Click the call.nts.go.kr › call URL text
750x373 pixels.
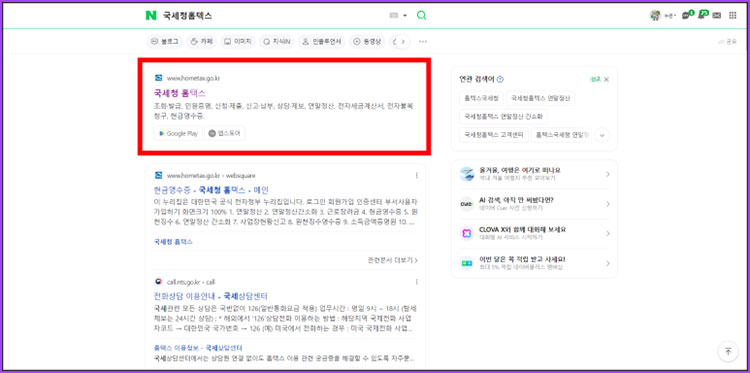point(190,282)
